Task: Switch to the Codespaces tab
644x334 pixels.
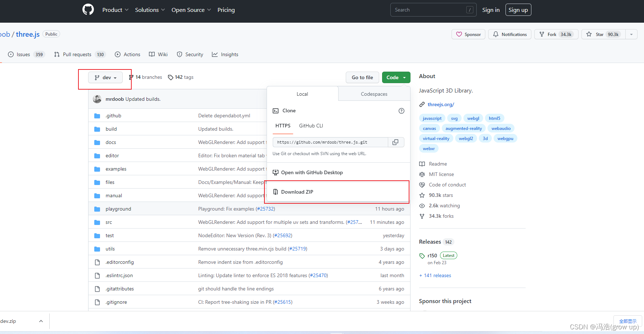Action: click(x=374, y=94)
